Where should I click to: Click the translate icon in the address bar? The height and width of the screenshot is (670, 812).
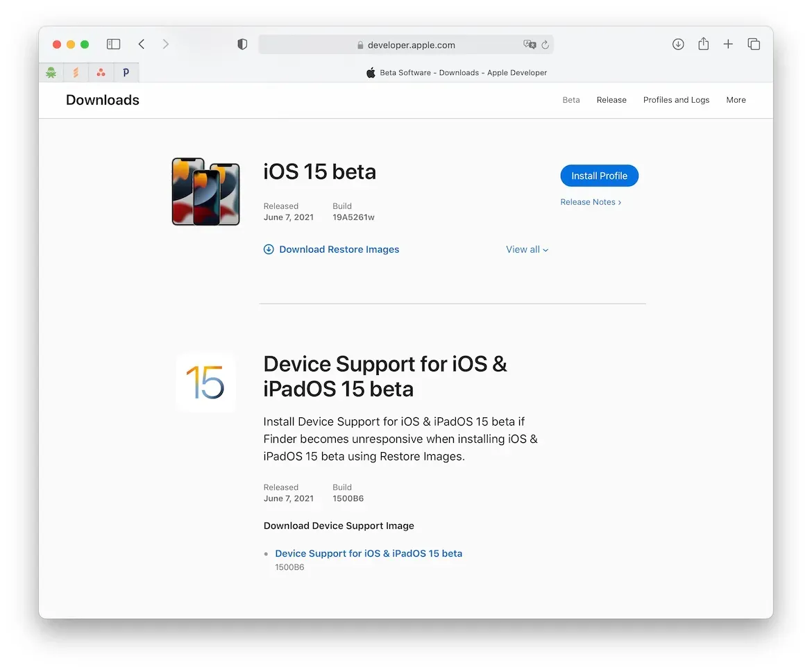(x=530, y=44)
